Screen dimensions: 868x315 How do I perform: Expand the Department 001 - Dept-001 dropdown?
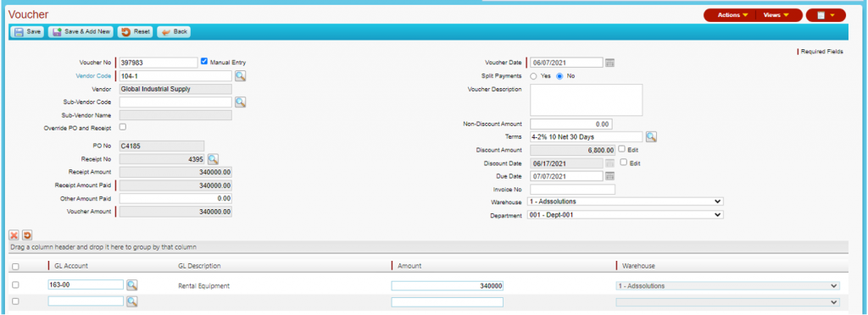point(626,215)
